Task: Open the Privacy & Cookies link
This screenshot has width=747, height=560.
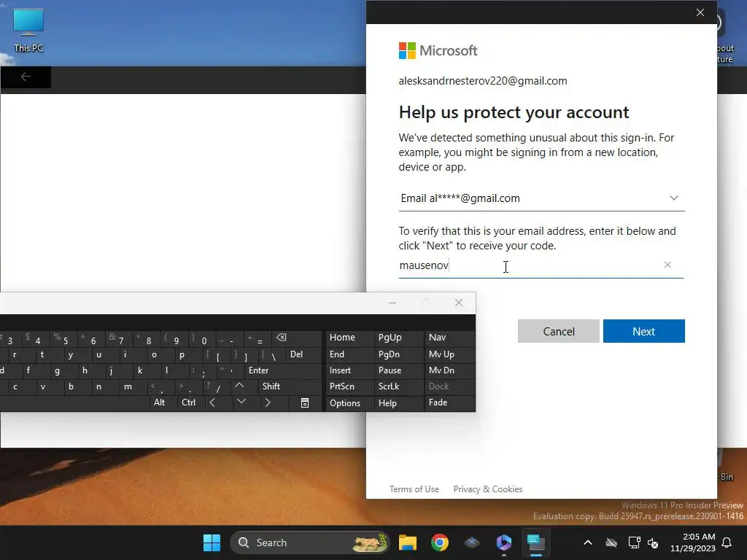Action: pyautogui.click(x=488, y=489)
